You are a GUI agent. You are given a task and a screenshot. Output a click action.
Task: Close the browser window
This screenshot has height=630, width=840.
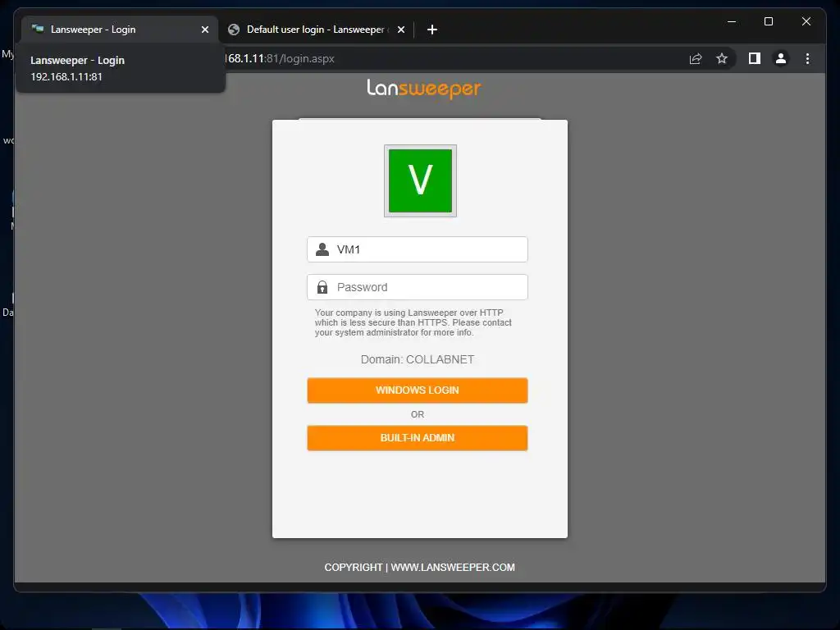(x=806, y=21)
